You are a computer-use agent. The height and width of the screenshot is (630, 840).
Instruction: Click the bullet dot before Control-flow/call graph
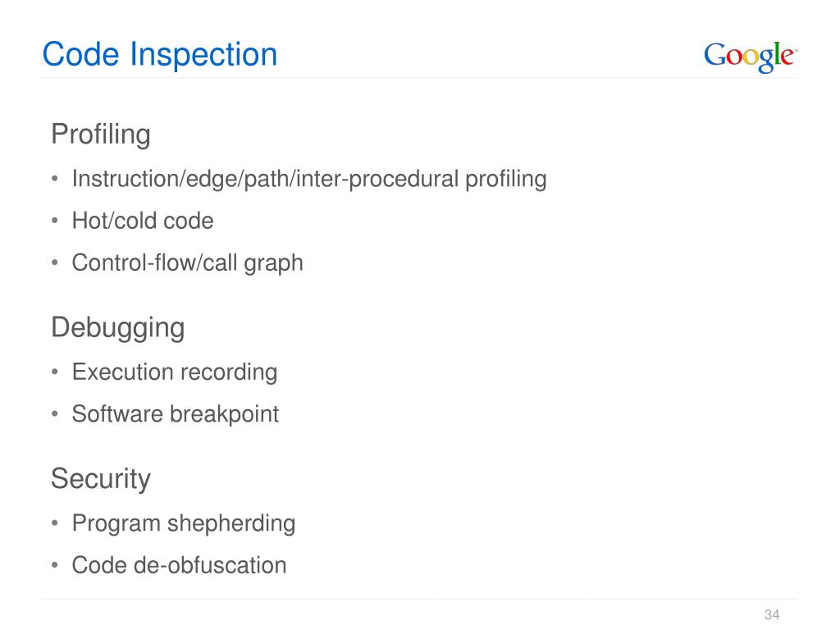click(x=55, y=262)
